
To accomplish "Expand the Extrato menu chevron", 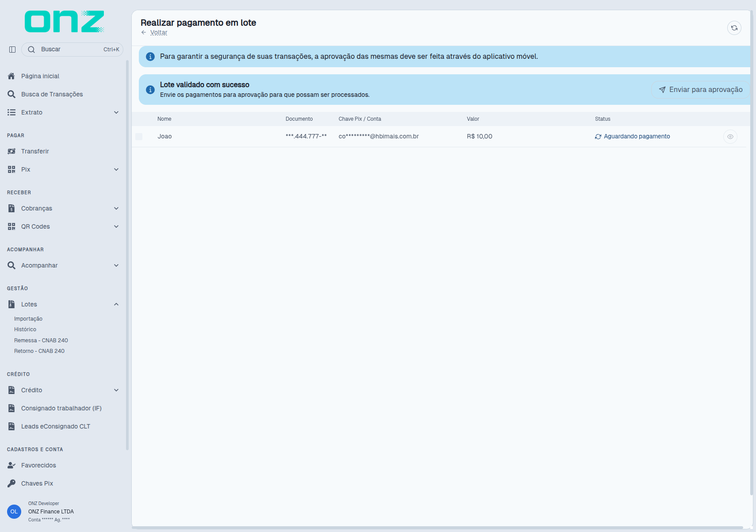I will pyautogui.click(x=116, y=112).
